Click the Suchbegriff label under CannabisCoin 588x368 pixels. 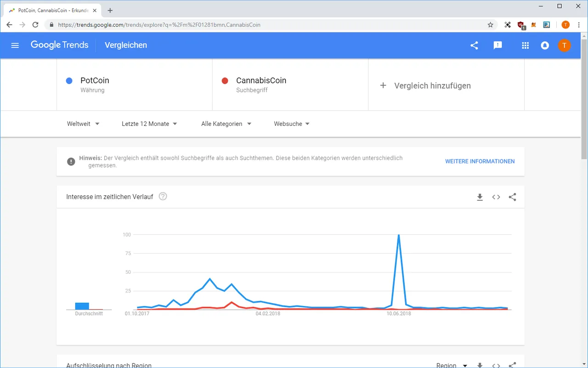tap(252, 90)
